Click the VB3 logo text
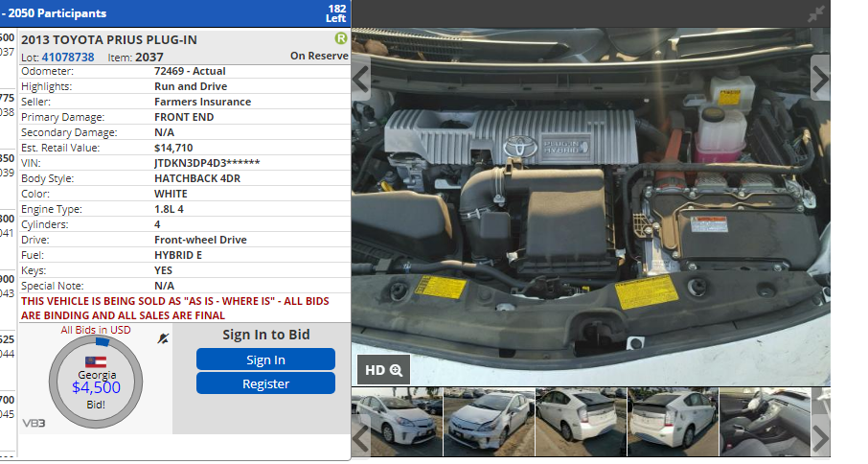This screenshot has width=868, height=464. pos(34,424)
